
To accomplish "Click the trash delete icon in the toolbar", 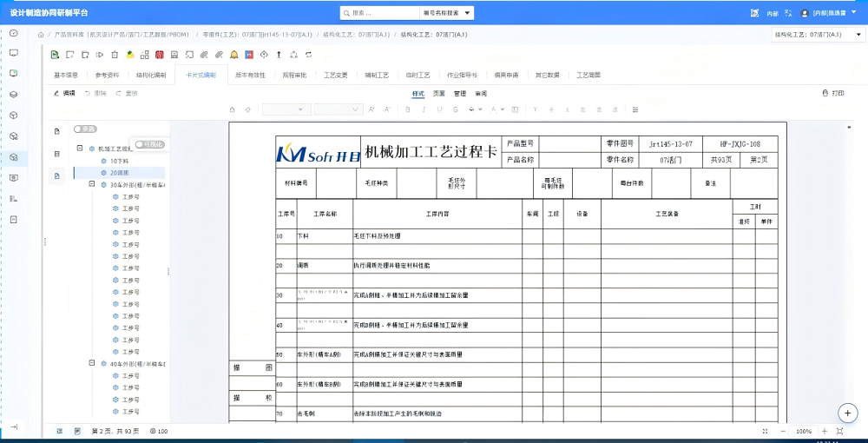I will click(x=115, y=55).
